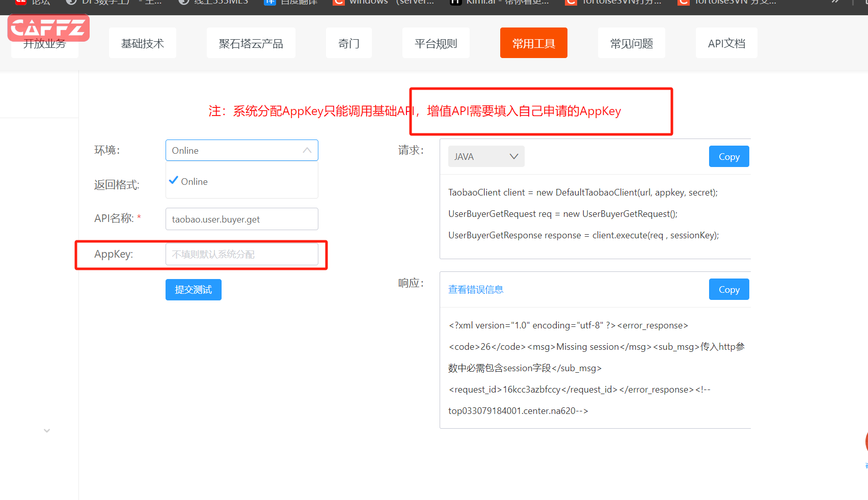Go to the 聚石塔云产品 tab
This screenshot has height=500, width=868.
(x=251, y=43)
